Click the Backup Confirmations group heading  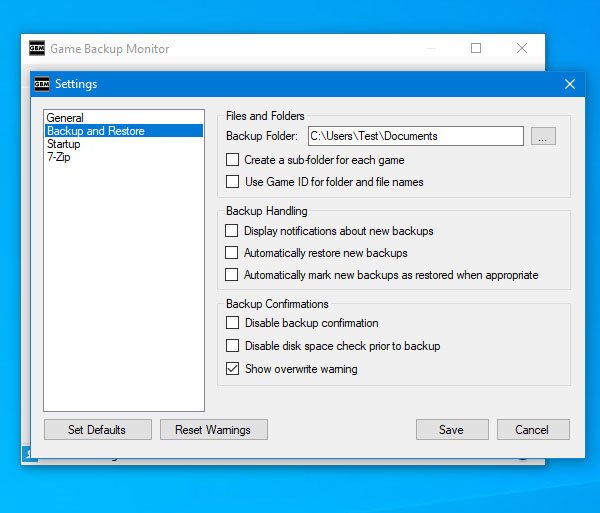(277, 304)
